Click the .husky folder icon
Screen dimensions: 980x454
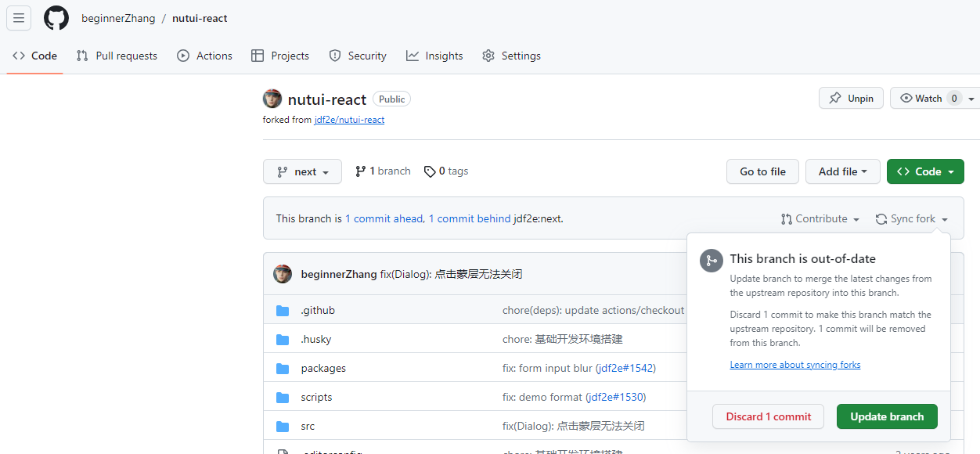click(x=283, y=340)
